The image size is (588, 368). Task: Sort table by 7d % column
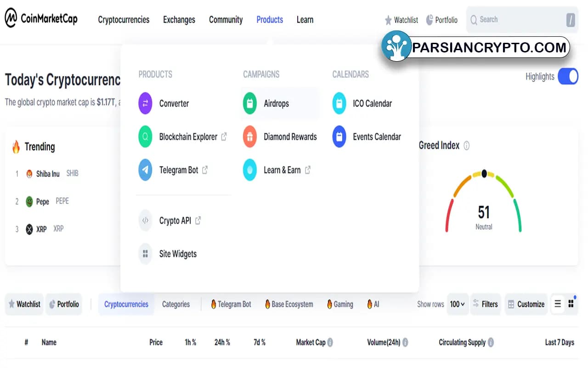coord(260,342)
